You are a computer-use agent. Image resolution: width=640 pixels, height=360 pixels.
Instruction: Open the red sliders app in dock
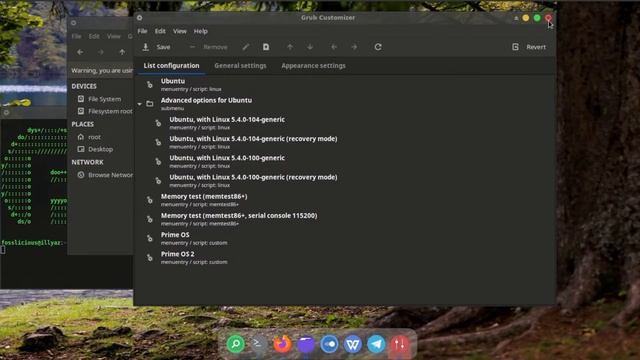tap(400, 344)
